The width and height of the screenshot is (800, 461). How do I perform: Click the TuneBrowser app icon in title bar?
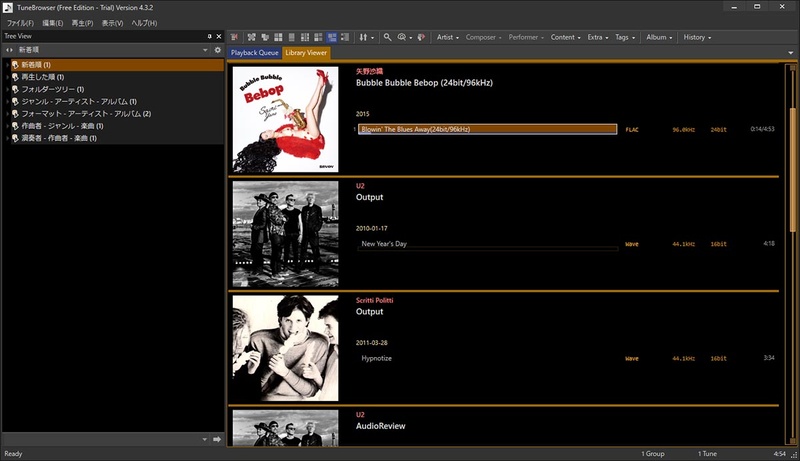click(8, 7)
